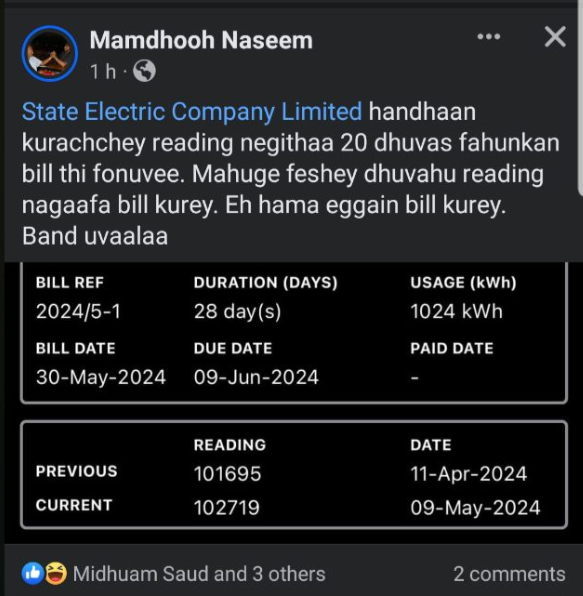The height and width of the screenshot is (596, 583).
Task: Open the three-dot post options menu
Action: (489, 36)
